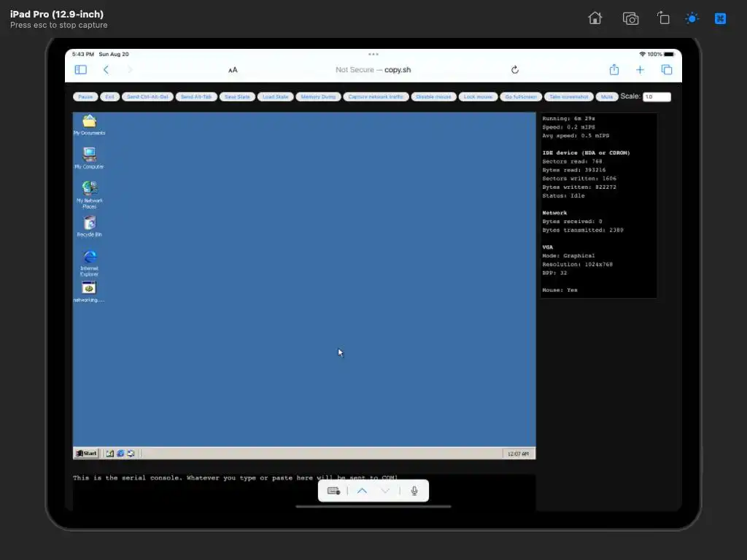Image resolution: width=747 pixels, height=560 pixels.
Task: Select My Network Places icon
Action: click(x=89, y=195)
